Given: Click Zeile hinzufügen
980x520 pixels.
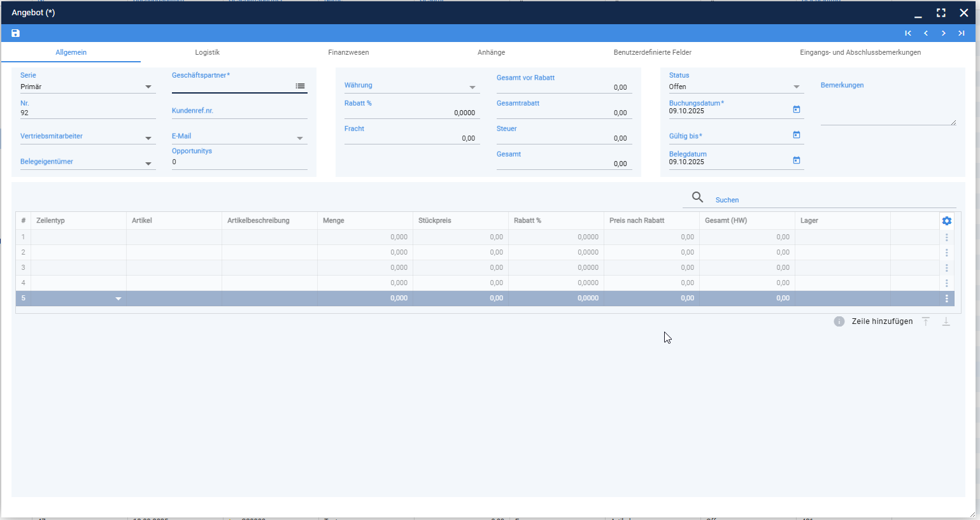Looking at the screenshot, I should pos(882,321).
